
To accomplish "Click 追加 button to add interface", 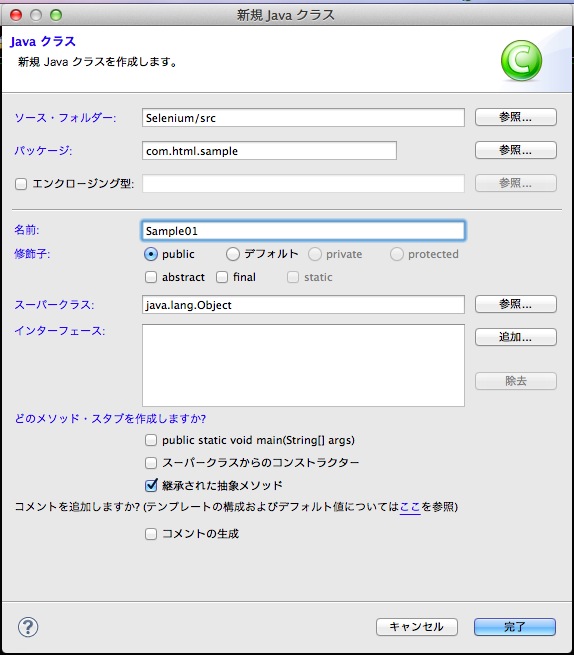I will click(516, 337).
